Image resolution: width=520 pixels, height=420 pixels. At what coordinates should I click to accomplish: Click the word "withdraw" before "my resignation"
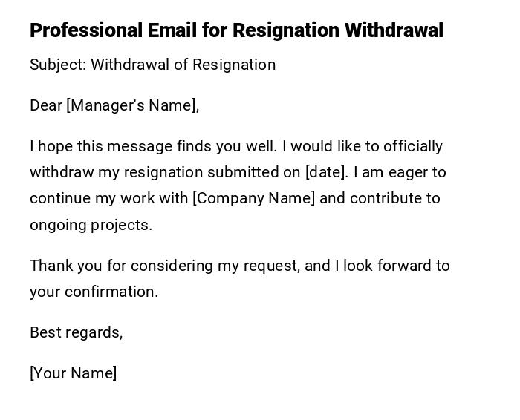(62, 172)
